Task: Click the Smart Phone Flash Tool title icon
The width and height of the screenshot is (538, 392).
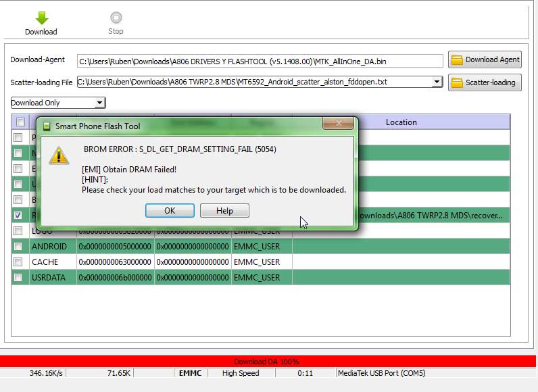Action: coord(47,126)
